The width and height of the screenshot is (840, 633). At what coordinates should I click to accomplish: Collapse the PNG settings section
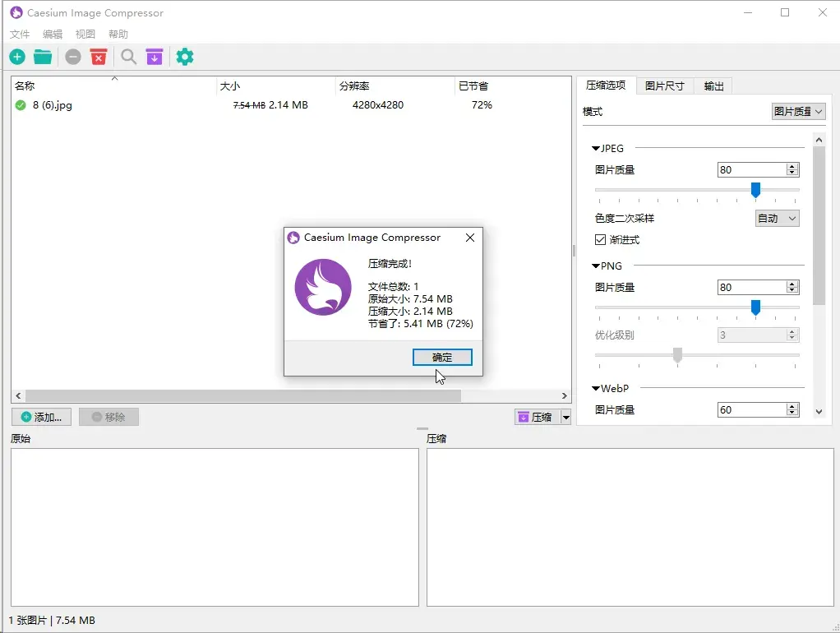click(x=595, y=266)
